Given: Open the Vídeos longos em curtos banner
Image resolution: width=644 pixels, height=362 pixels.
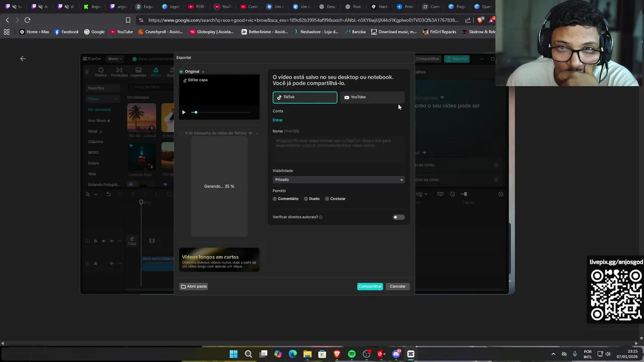Looking at the screenshot, I should (219, 260).
